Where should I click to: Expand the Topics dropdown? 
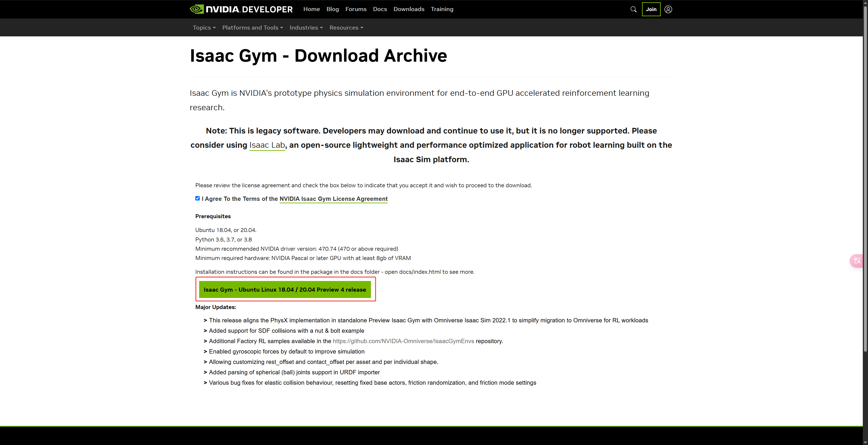point(204,28)
